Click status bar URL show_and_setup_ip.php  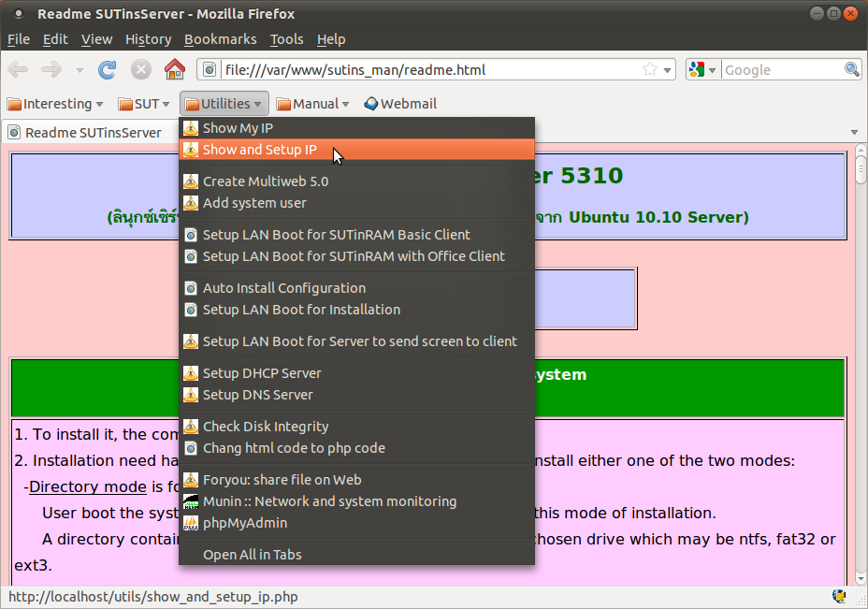point(152,597)
